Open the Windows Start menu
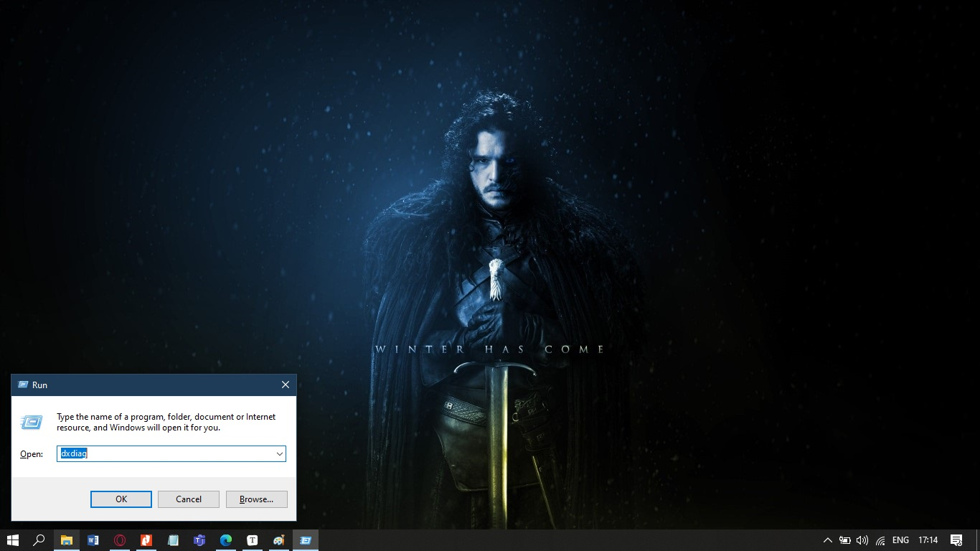Image resolution: width=980 pixels, height=551 pixels. (12, 540)
